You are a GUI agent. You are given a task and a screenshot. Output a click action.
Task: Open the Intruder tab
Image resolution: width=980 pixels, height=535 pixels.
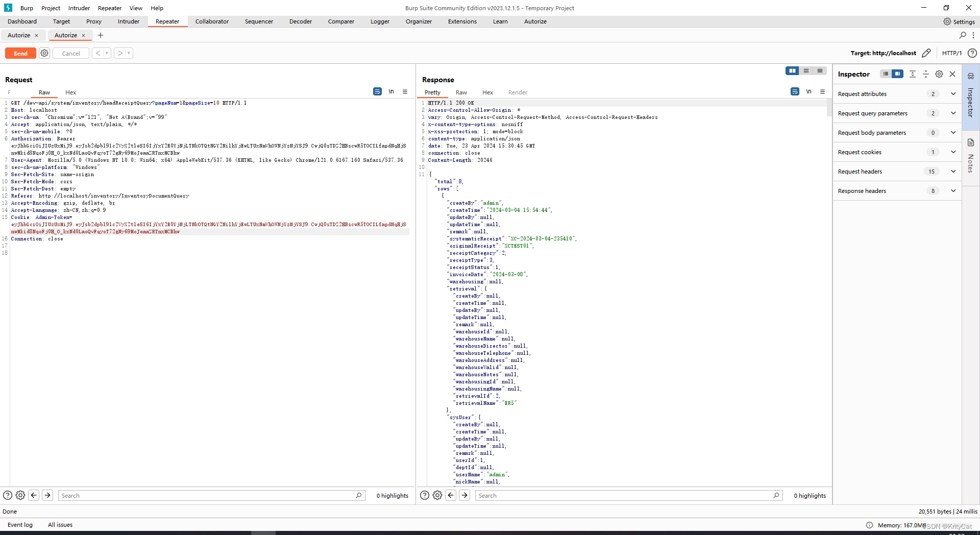pyautogui.click(x=129, y=21)
